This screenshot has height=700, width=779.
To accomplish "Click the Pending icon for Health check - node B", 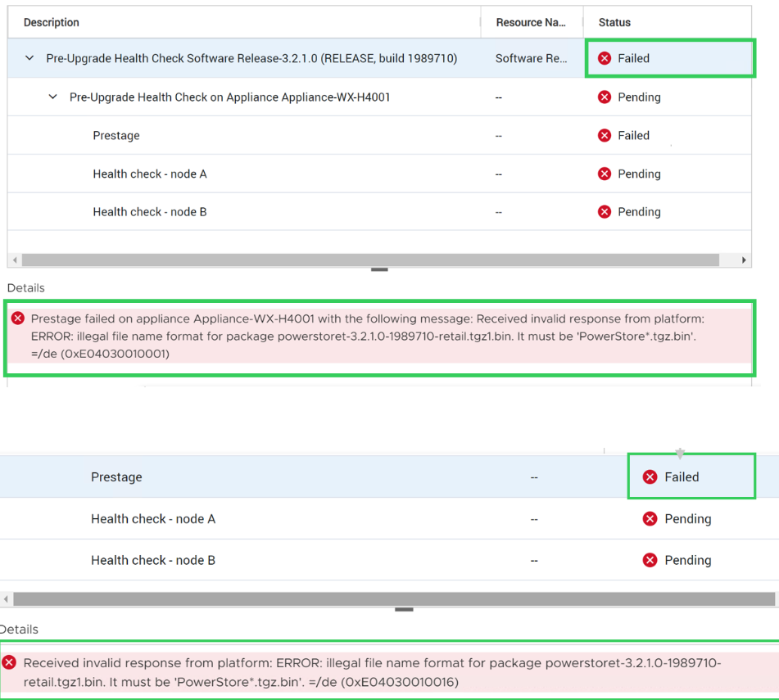I will click(604, 211).
